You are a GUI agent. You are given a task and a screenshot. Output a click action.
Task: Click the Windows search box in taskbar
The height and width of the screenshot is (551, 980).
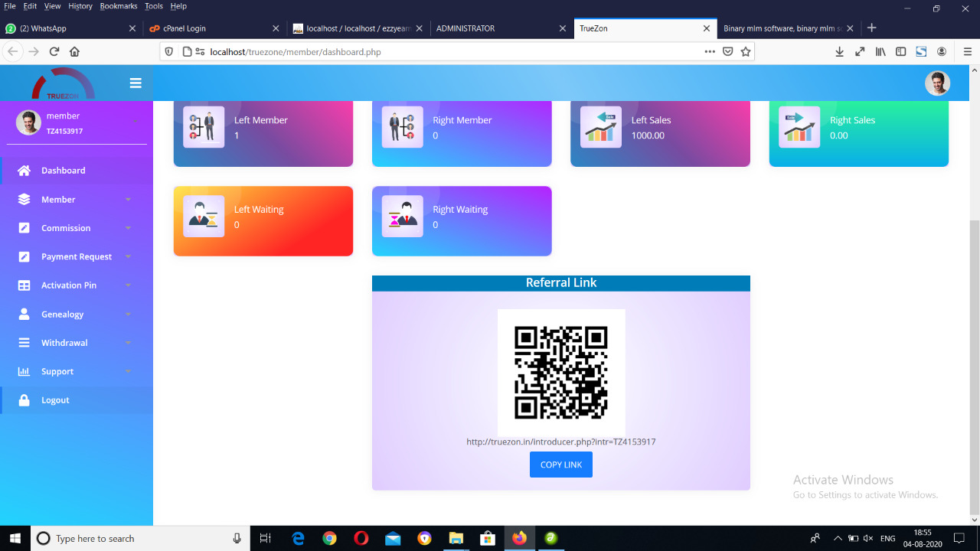tap(140, 539)
